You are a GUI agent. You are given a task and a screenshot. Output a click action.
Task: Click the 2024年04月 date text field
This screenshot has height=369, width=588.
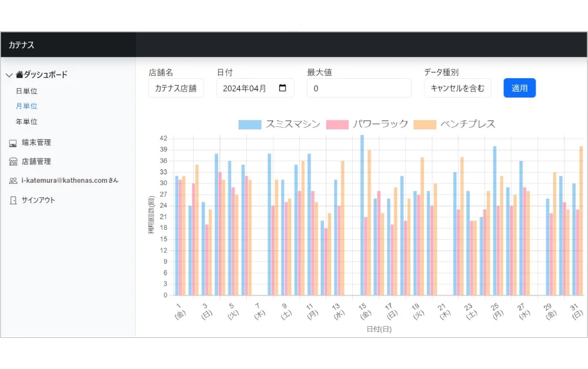click(245, 88)
